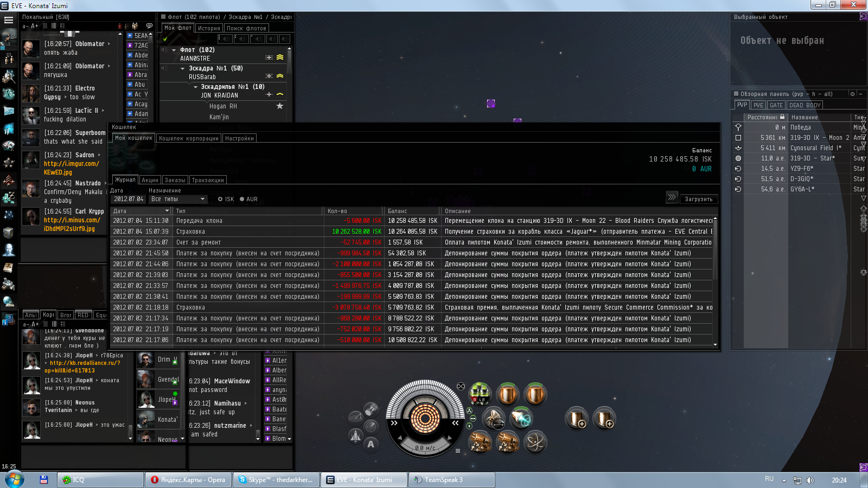Viewport: 868px width, 488px height.
Task: Collapse the Эскадрилья №1 (10) node
Action: [x=195, y=87]
